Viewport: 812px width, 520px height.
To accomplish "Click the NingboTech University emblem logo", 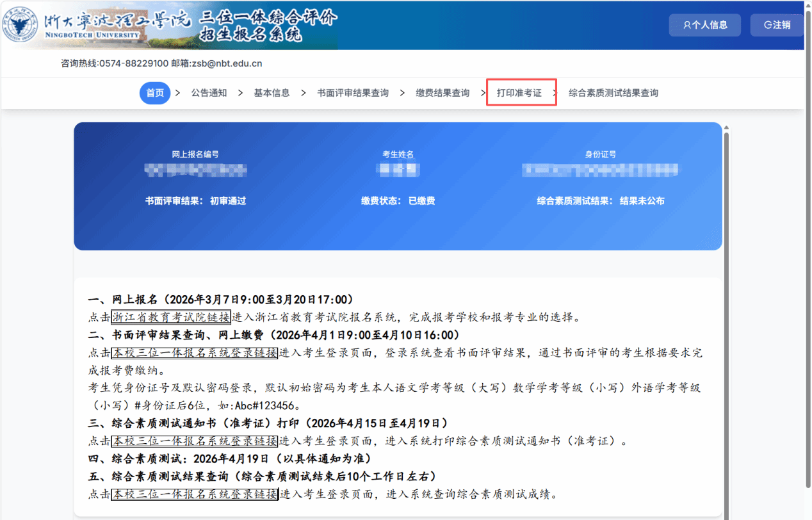I will [x=20, y=24].
